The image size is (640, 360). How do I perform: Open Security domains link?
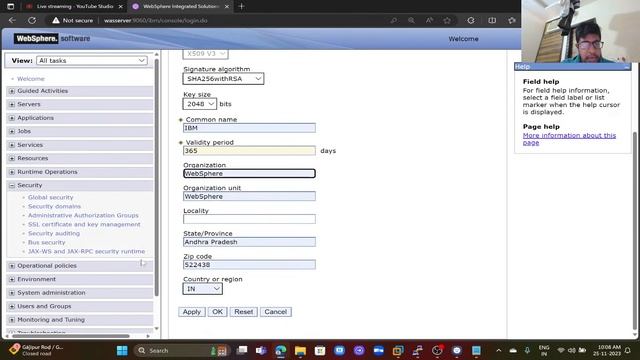pos(54,206)
